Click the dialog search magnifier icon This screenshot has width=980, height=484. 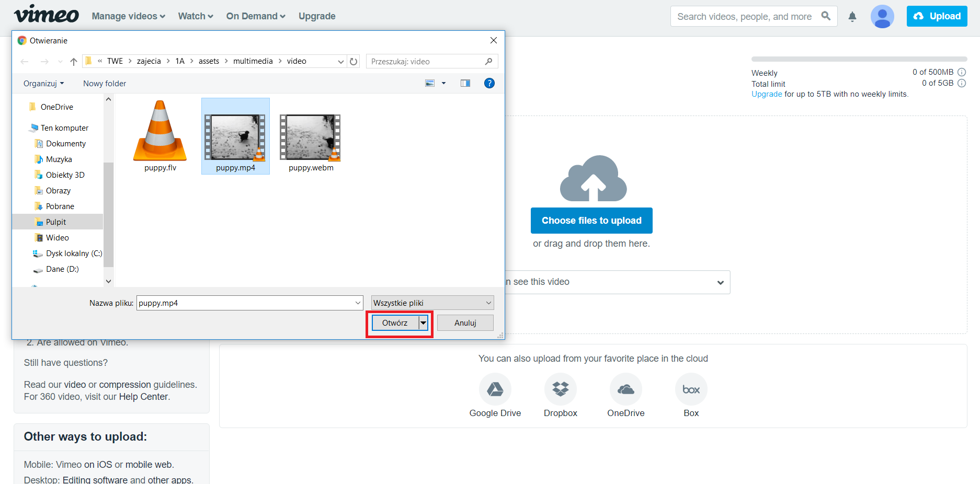click(488, 62)
